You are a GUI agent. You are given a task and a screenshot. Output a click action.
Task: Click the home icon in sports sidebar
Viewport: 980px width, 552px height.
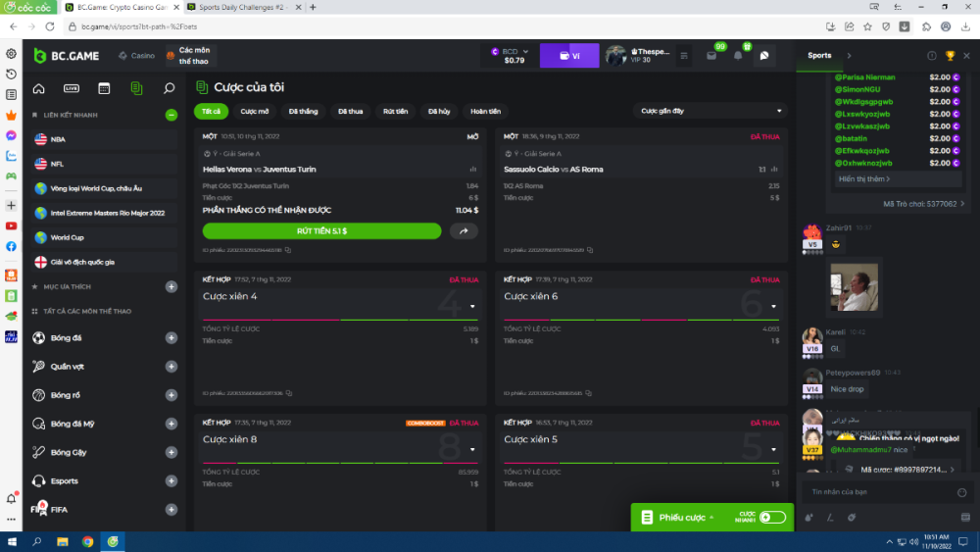39,88
